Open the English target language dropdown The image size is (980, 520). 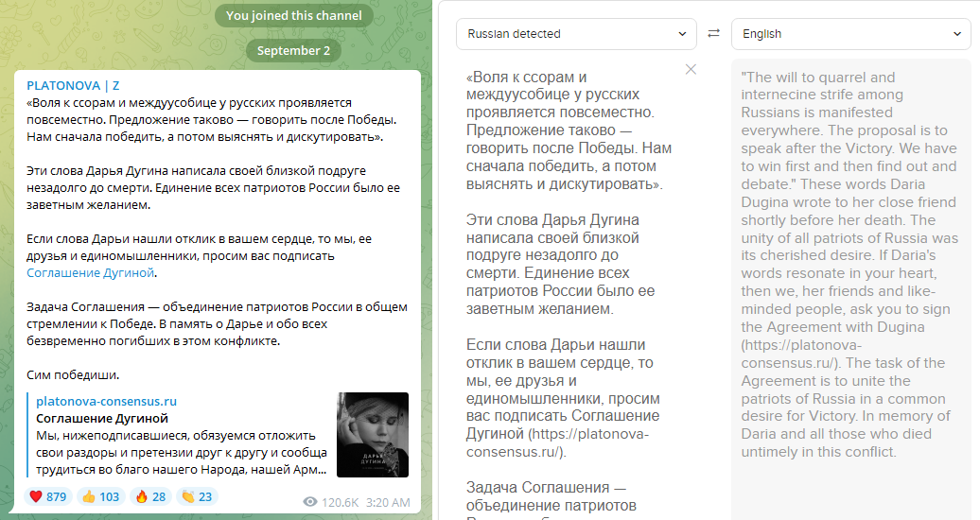[x=851, y=34]
